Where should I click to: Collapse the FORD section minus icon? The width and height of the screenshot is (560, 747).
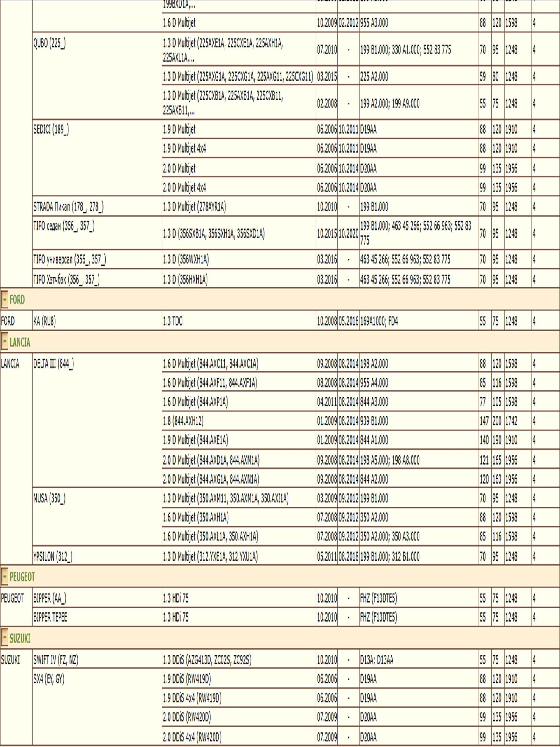point(4,300)
